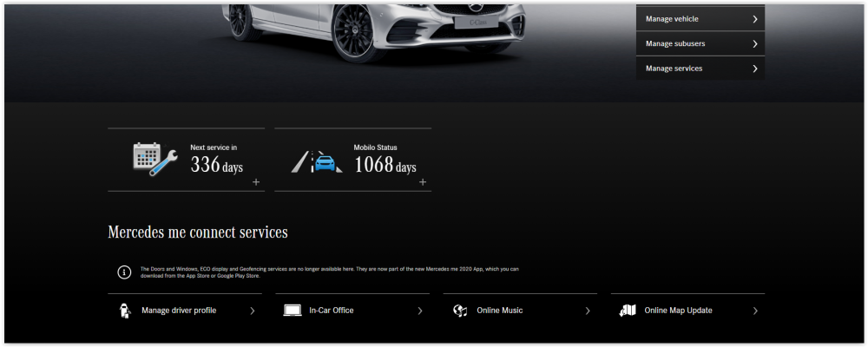Click the chevron next to In-Car Office
This screenshot has height=347, width=868.
(420, 311)
